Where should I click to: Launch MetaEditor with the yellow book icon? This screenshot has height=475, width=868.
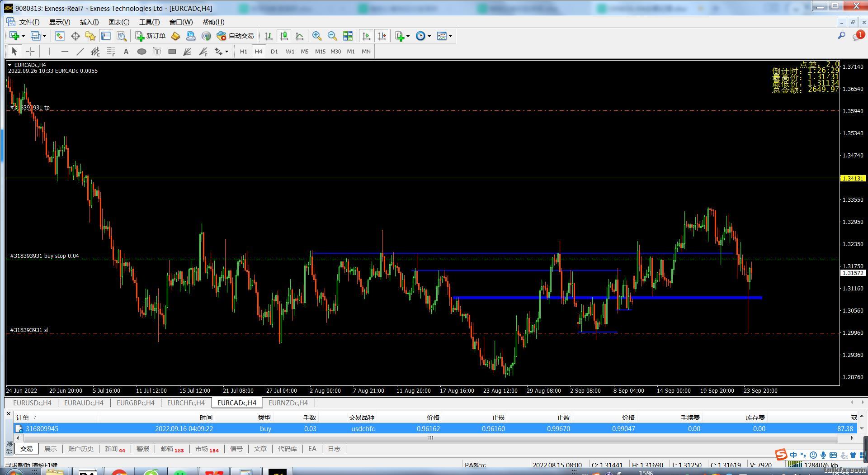click(175, 36)
